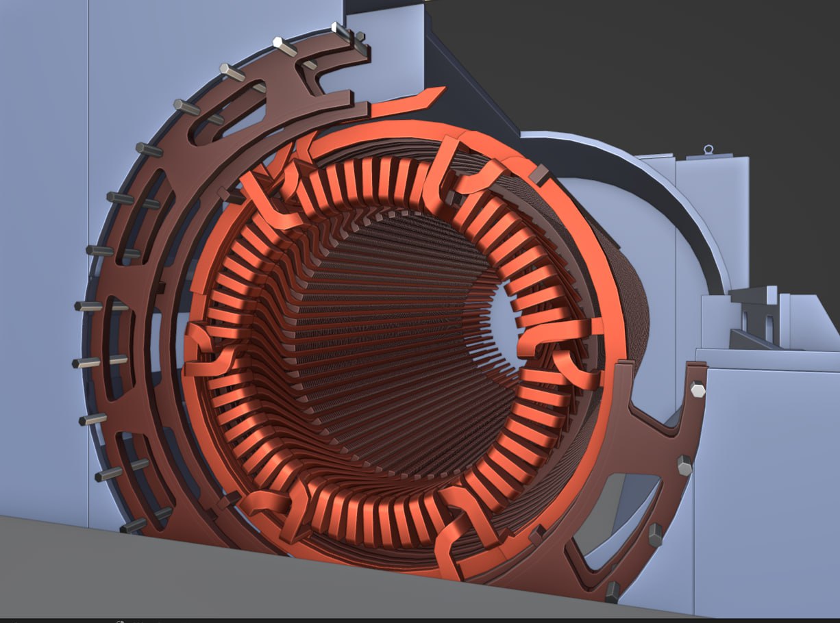Select the bottom hex bolt on right bracket
The height and width of the screenshot is (623, 840).
tap(612, 590)
